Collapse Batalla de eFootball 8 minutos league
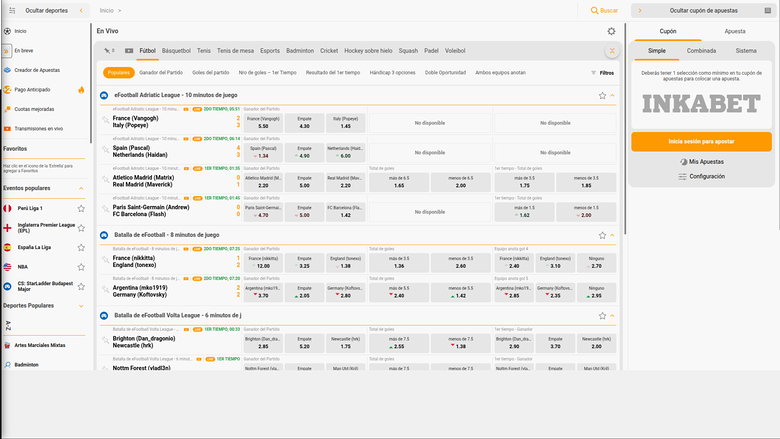 click(612, 235)
